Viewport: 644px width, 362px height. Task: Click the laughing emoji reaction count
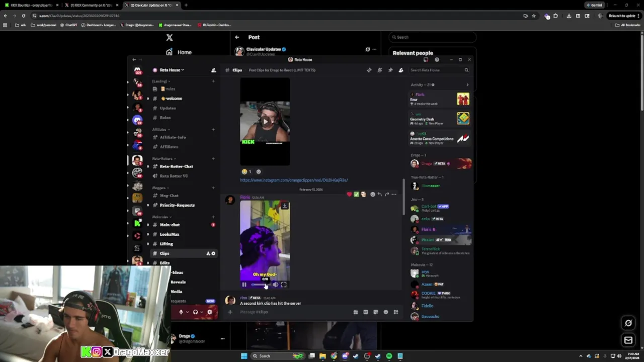(x=247, y=171)
